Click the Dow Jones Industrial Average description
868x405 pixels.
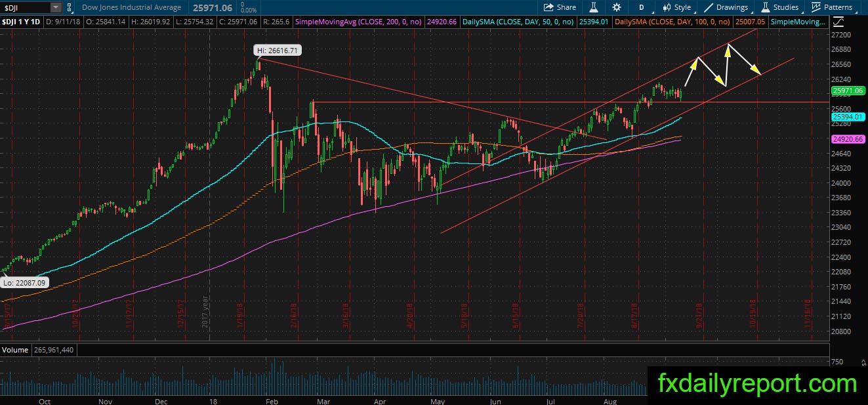[x=133, y=7]
